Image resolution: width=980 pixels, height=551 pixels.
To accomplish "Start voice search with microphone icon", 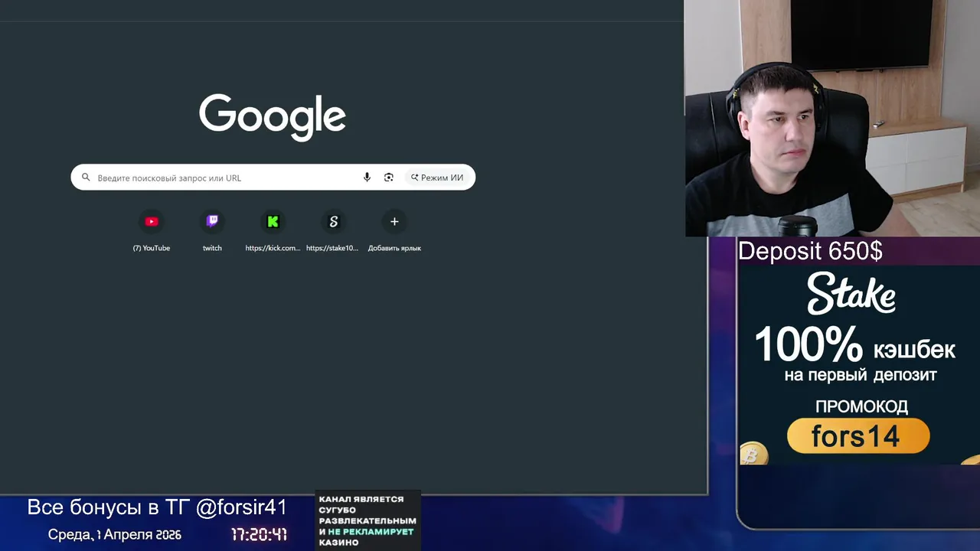I will pyautogui.click(x=367, y=178).
